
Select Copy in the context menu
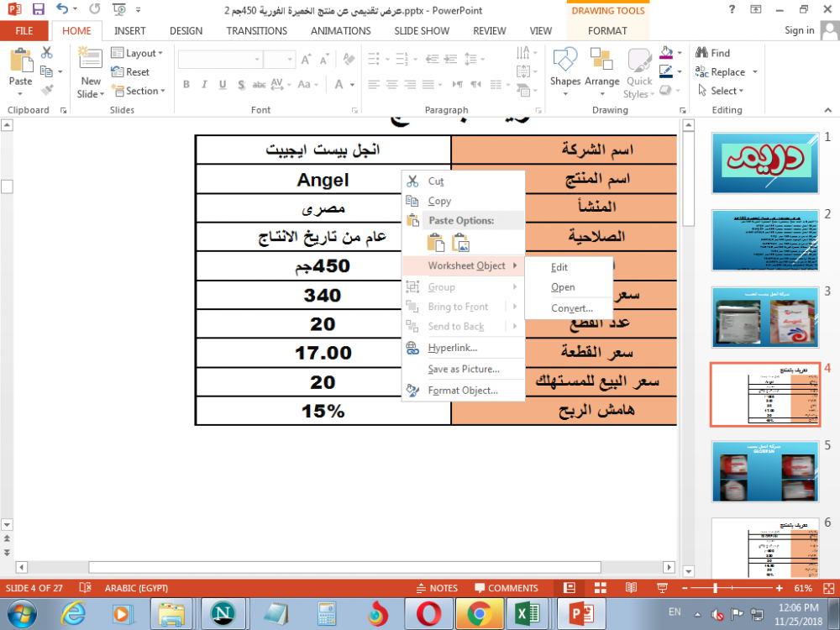pyautogui.click(x=463, y=201)
